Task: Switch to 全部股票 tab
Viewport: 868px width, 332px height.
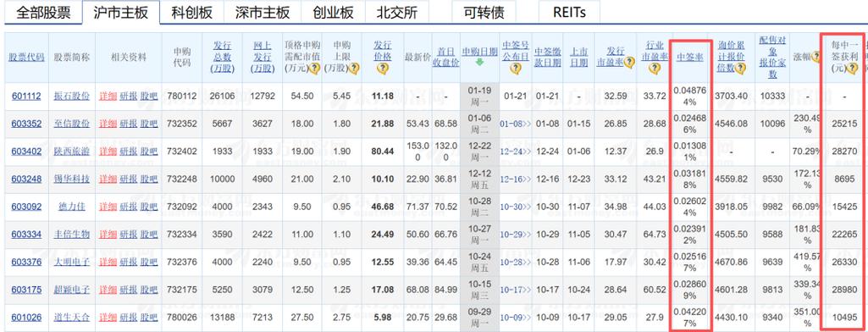Action: tap(43, 13)
